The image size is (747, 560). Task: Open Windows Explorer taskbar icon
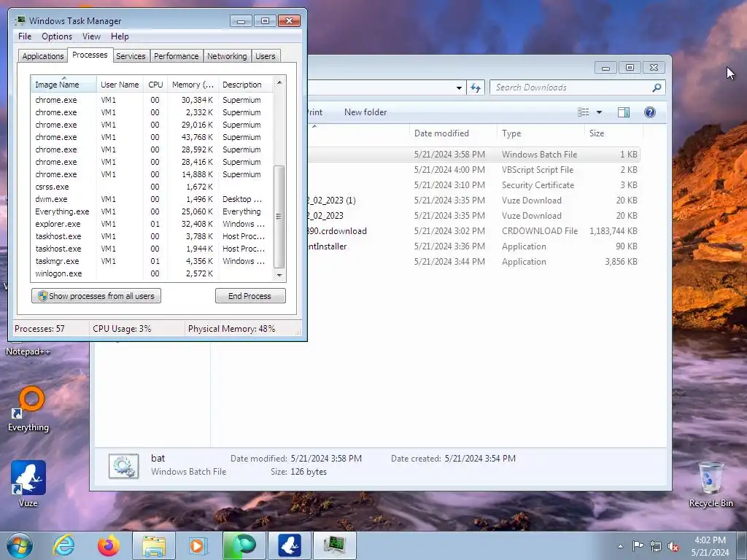click(154, 545)
